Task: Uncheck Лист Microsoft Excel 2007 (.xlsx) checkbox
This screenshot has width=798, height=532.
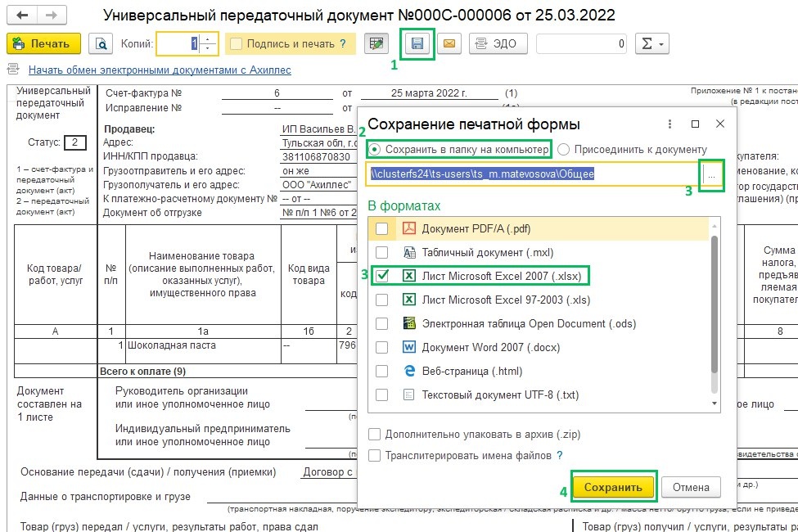Action: (381, 276)
